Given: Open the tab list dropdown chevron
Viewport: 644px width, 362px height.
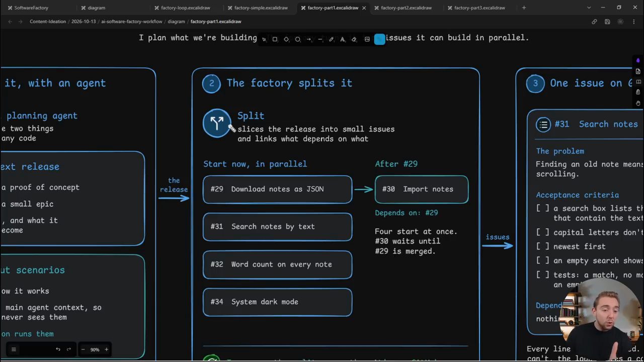Looking at the screenshot, I should click(x=589, y=8).
